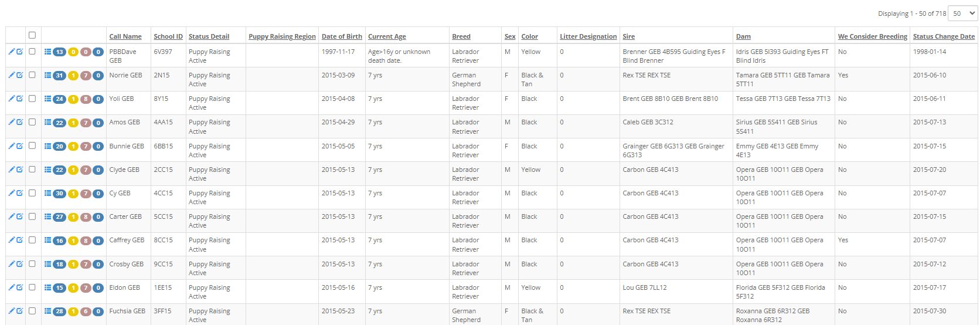Select the checkbox for Caffrey GEB
This screenshot has width=980, height=325.
tap(32, 240)
